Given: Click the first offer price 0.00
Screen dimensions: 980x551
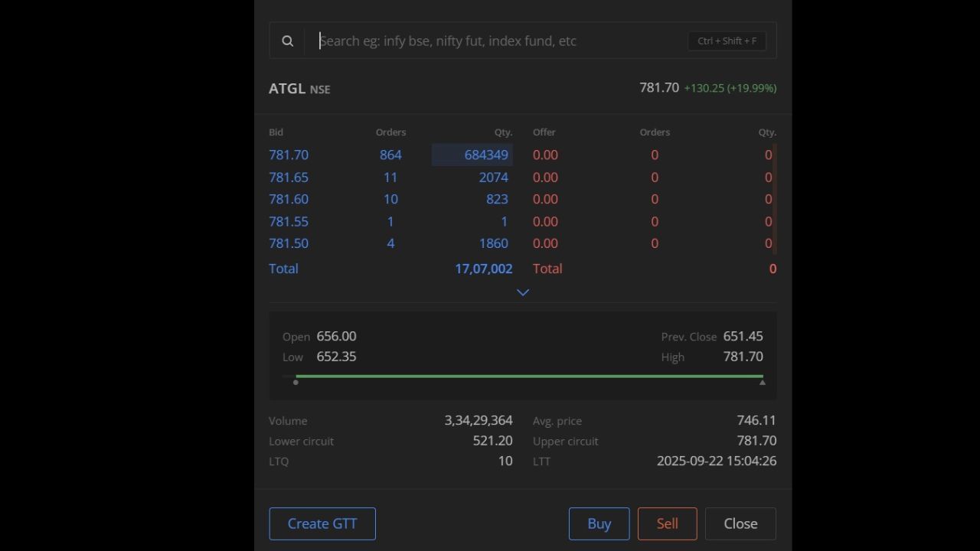Looking at the screenshot, I should pyautogui.click(x=545, y=155).
